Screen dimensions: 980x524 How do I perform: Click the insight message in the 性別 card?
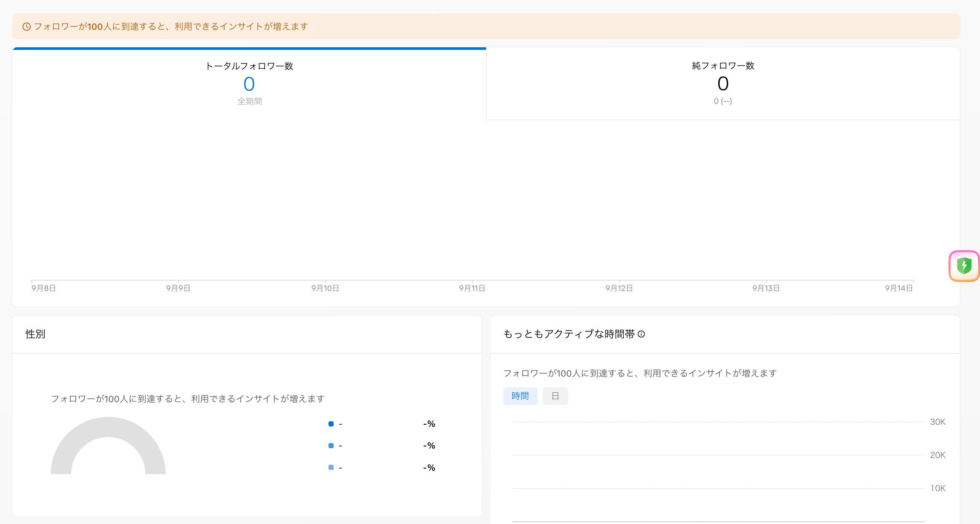pos(188,399)
